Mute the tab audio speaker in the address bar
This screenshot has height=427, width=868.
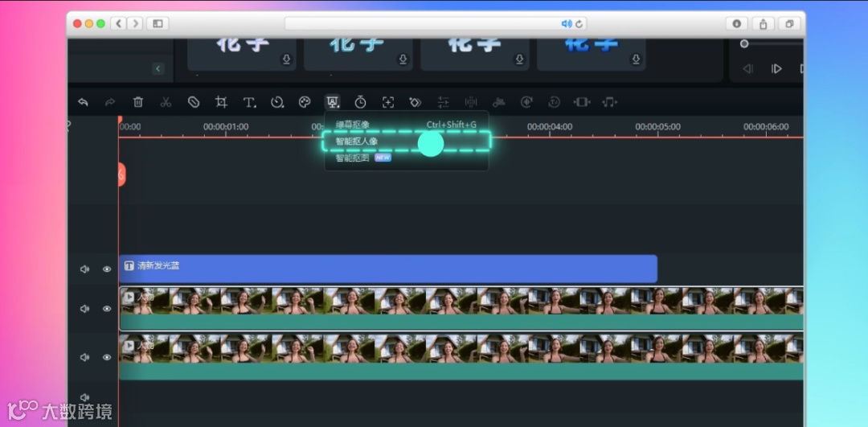567,24
